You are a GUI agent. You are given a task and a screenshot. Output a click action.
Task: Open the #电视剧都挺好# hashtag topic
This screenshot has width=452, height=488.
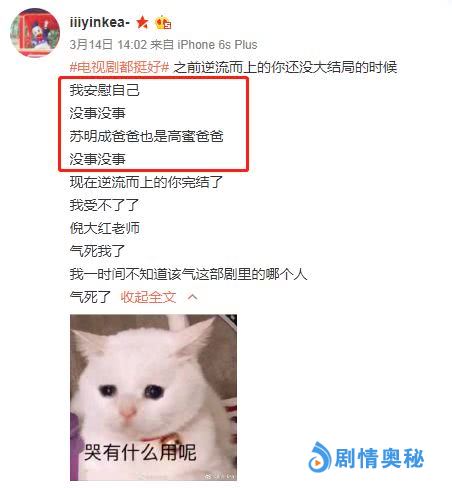119,67
